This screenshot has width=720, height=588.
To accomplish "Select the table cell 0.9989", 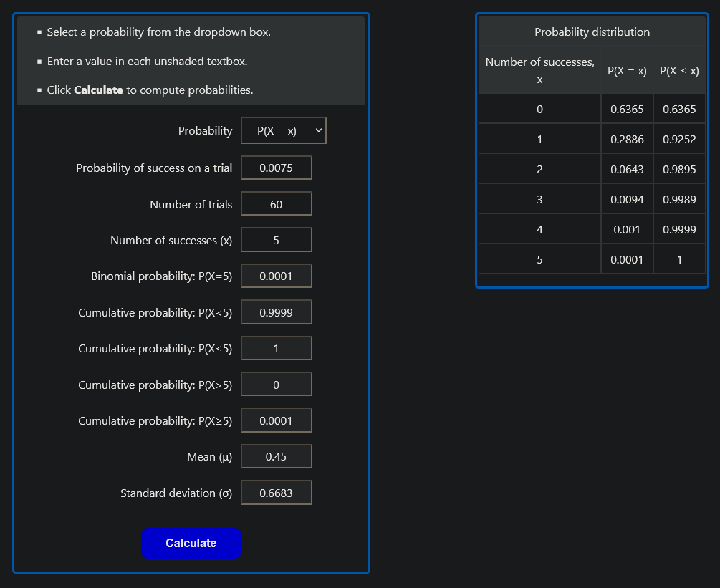I will [679, 199].
